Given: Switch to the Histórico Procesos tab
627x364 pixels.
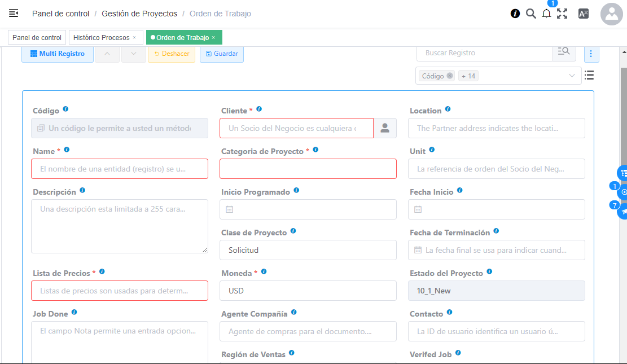Looking at the screenshot, I should point(102,38).
